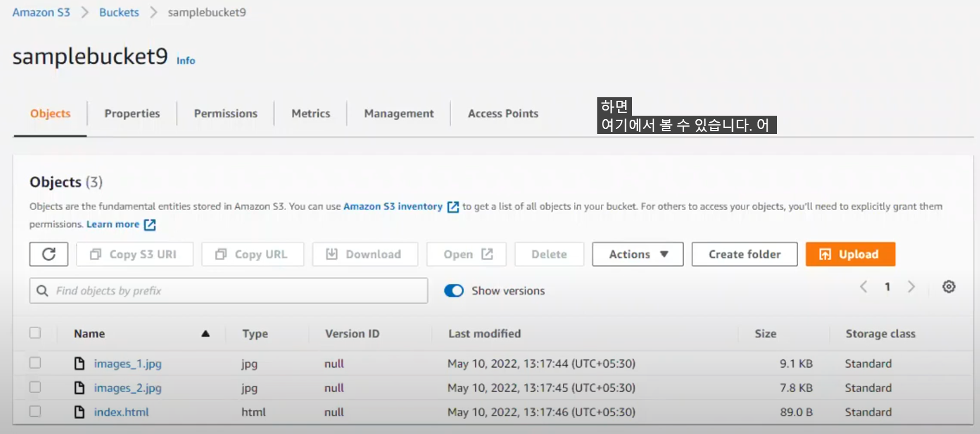
Task: Click the first breadcrumb separator chevron
Action: pyautogui.click(x=85, y=12)
